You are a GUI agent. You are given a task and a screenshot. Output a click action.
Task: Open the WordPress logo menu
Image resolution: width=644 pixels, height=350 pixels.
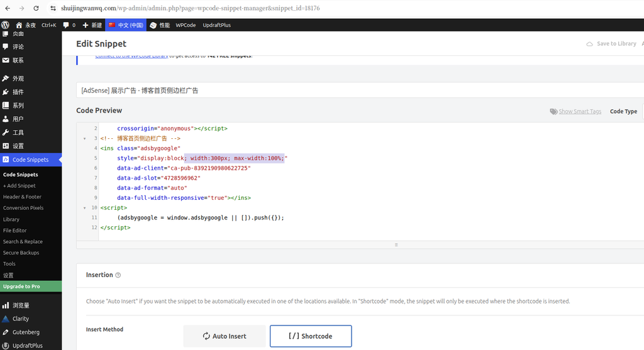pyautogui.click(x=5, y=25)
